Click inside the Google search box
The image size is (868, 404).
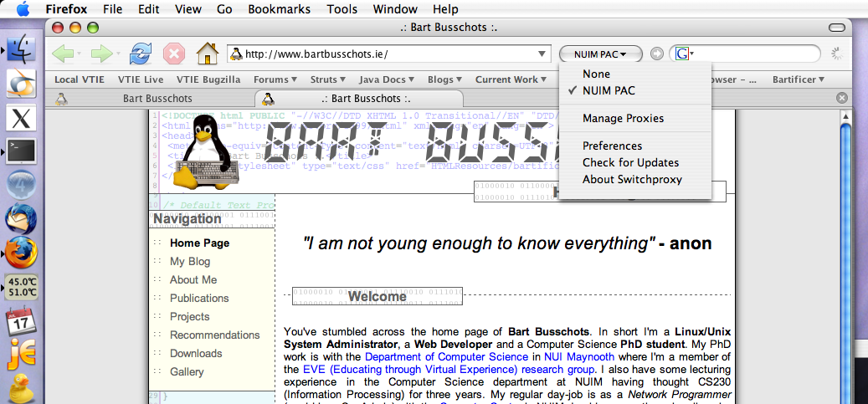[745, 54]
